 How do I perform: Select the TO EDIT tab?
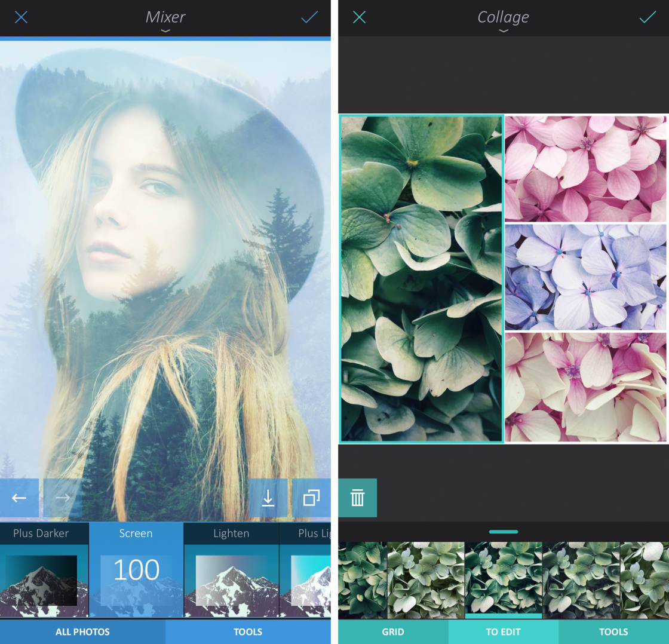(503, 631)
